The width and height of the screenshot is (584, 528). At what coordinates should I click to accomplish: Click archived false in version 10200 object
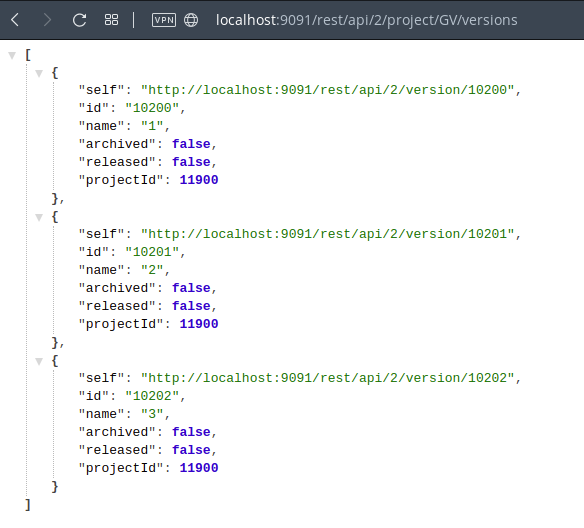coord(191,144)
